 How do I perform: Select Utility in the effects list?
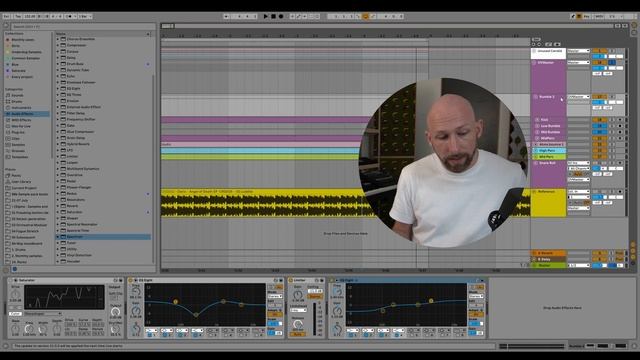click(x=71, y=249)
